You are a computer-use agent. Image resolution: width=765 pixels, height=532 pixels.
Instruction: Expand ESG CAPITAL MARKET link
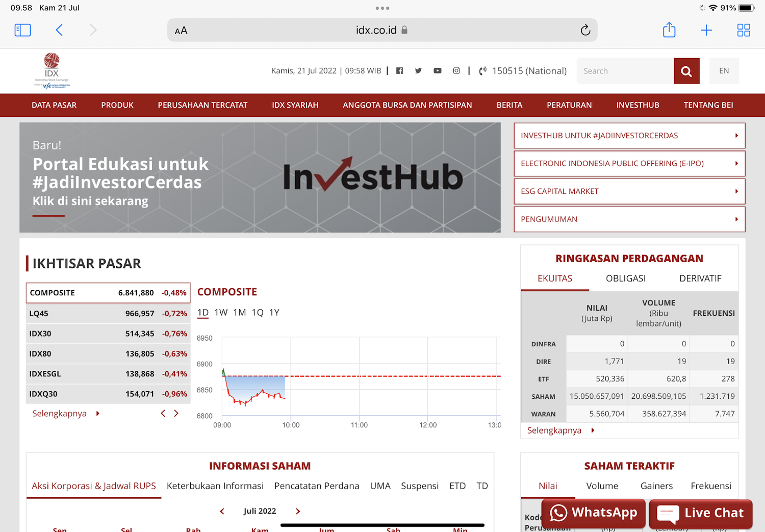pos(629,191)
